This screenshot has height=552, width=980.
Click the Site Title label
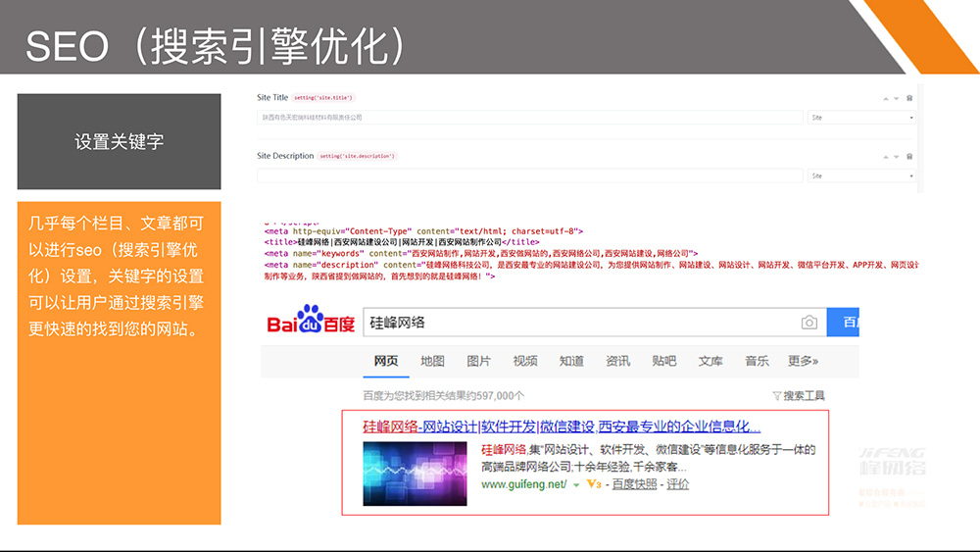coord(272,97)
